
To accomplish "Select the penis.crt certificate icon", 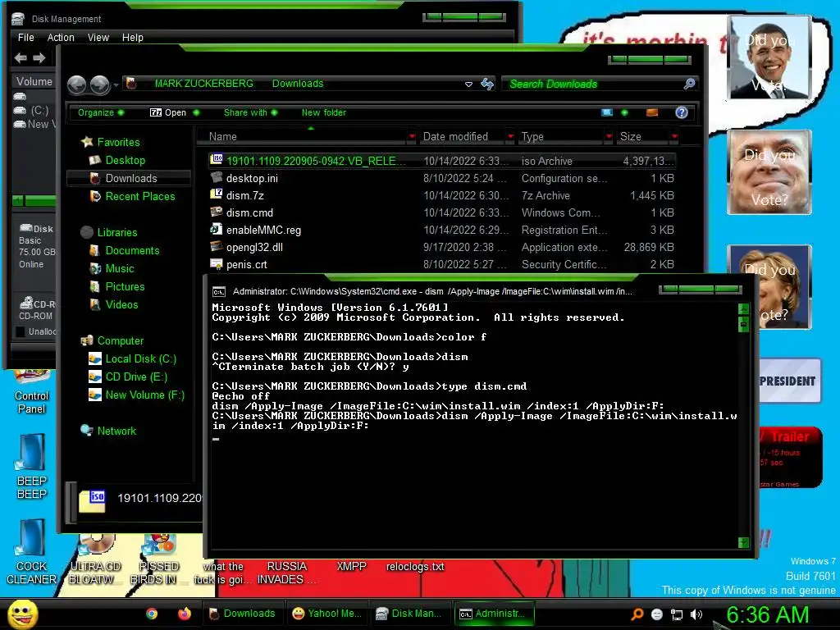I will (x=217, y=263).
